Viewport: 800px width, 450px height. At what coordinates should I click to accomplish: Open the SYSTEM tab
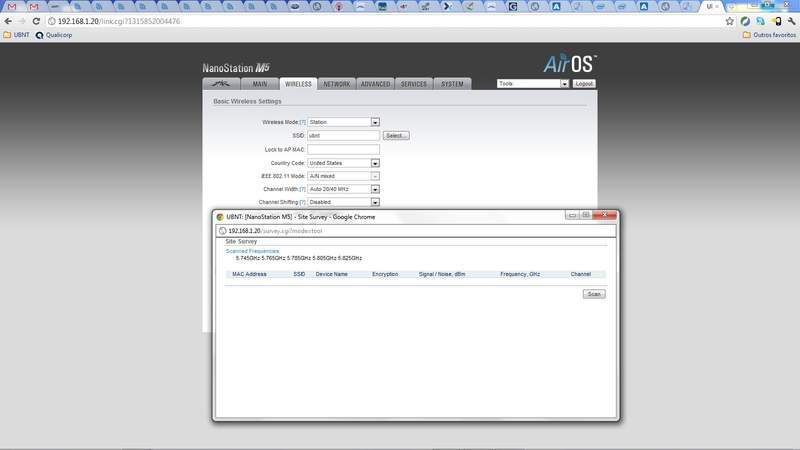[453, 84]
